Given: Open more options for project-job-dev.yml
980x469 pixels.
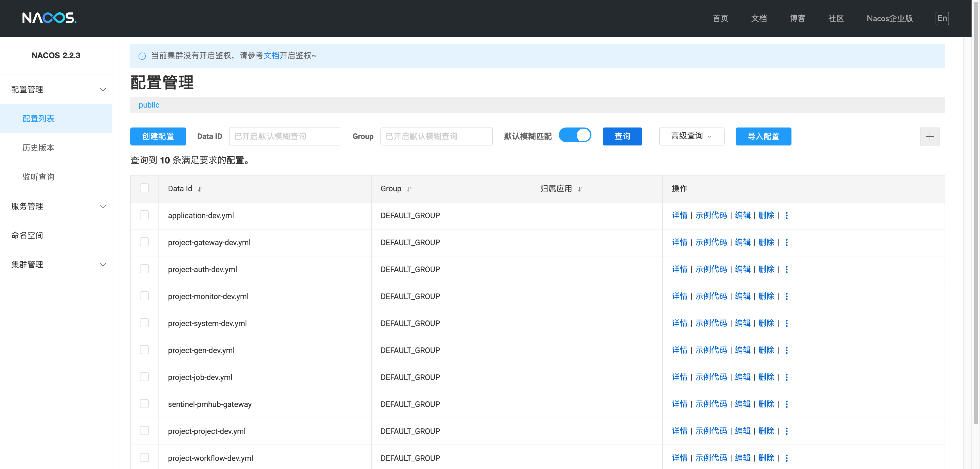Looking at the screenshot, I should (x=786, y=377).
